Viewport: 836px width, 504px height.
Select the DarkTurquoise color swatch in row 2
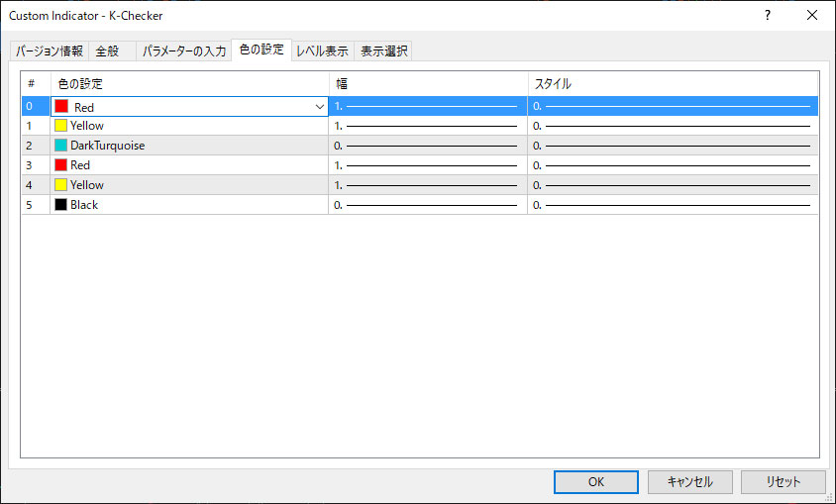(x=61, y=146)
